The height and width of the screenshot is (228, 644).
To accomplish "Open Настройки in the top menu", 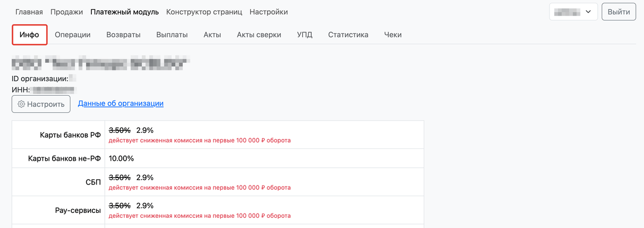I will coord(269,12).
